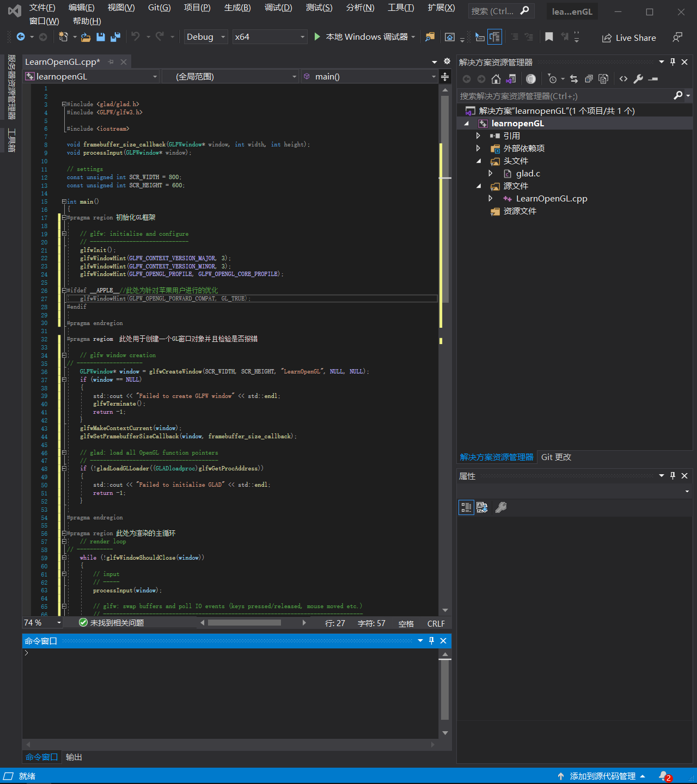The width and height of the screenshot is (697, 784).
Task: Click the Find in Files toolbar icon
Action: click(x=430, y=37)
